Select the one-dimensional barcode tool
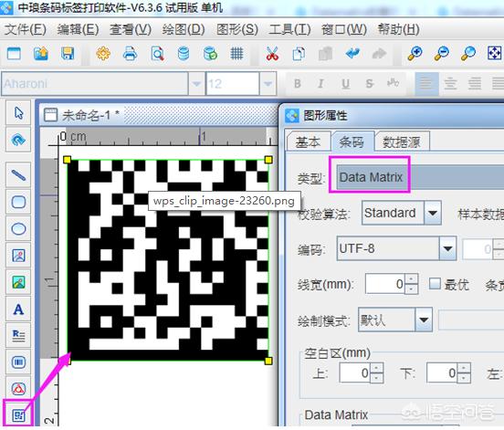 [x=18, y=362]
